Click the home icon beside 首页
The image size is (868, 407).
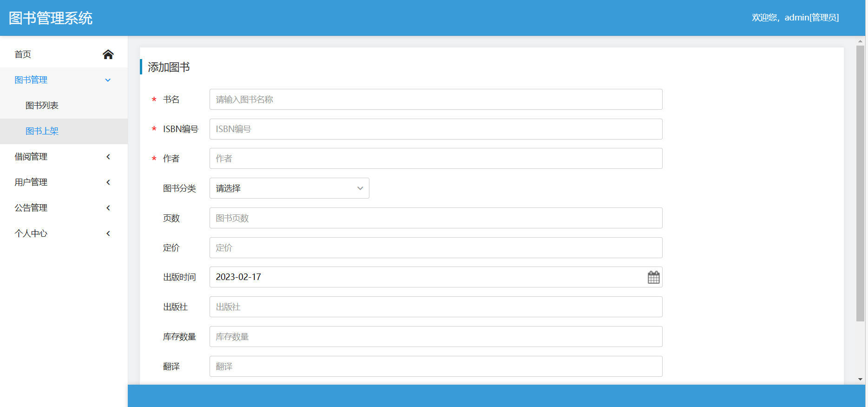coord(108,54)
